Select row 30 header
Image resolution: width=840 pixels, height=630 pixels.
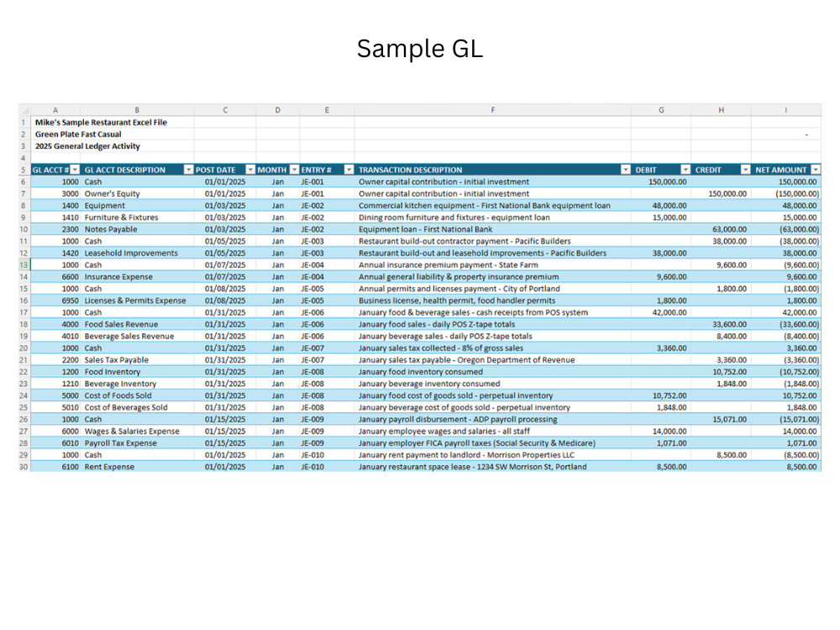[x=24, y=466]
